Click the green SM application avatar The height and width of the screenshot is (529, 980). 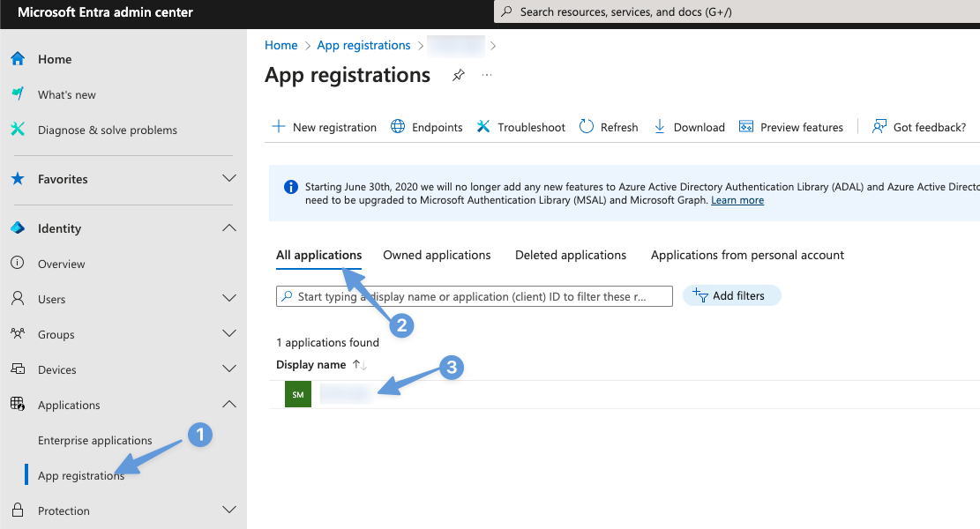point(298,394)
